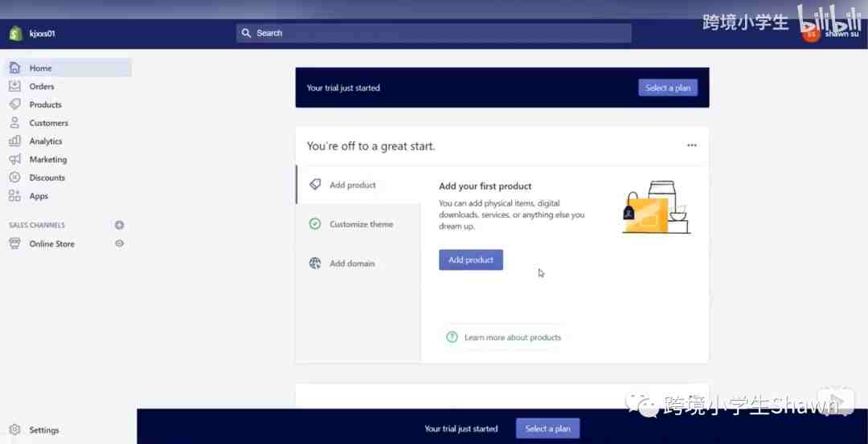Screen dimensions: 868x444
Task: Click the Shopify logo icon
Action: [x=15, y=34]
